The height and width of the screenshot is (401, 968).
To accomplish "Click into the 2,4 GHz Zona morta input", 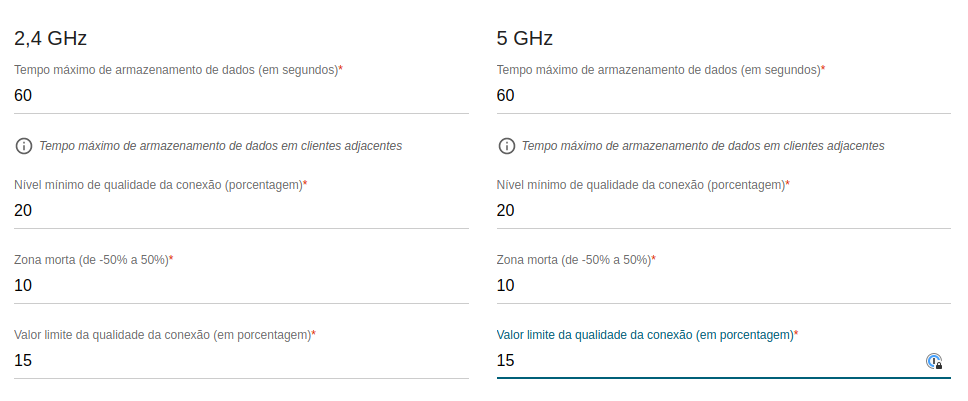I will tap(241, 286).
